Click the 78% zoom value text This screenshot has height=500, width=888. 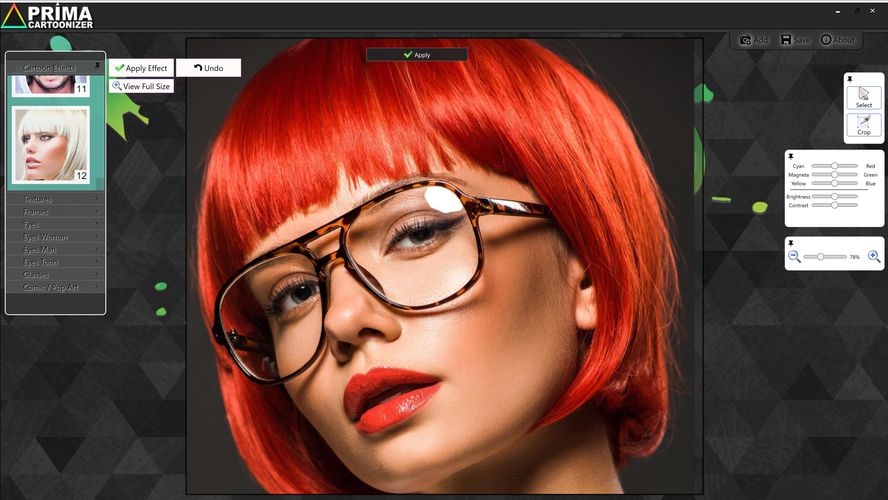[x=855, y=257]
